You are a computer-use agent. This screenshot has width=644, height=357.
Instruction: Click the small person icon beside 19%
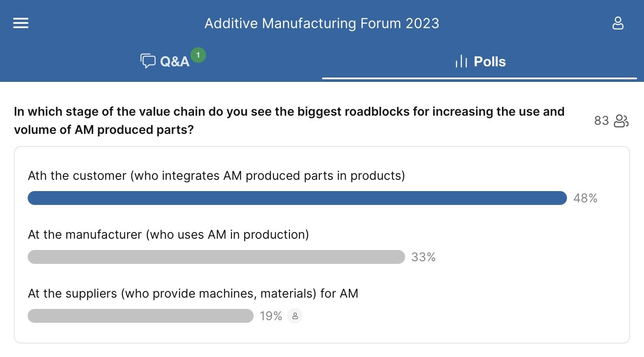click(295, 316)
